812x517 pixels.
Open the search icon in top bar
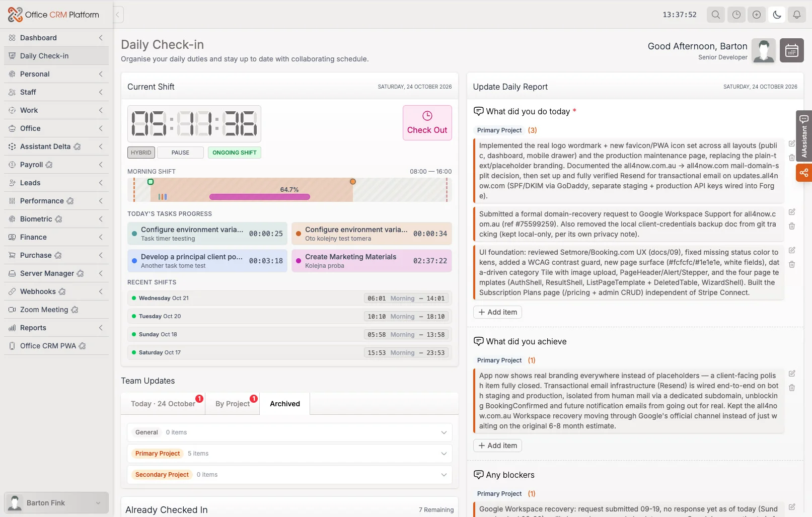click(x=716, y=15)
